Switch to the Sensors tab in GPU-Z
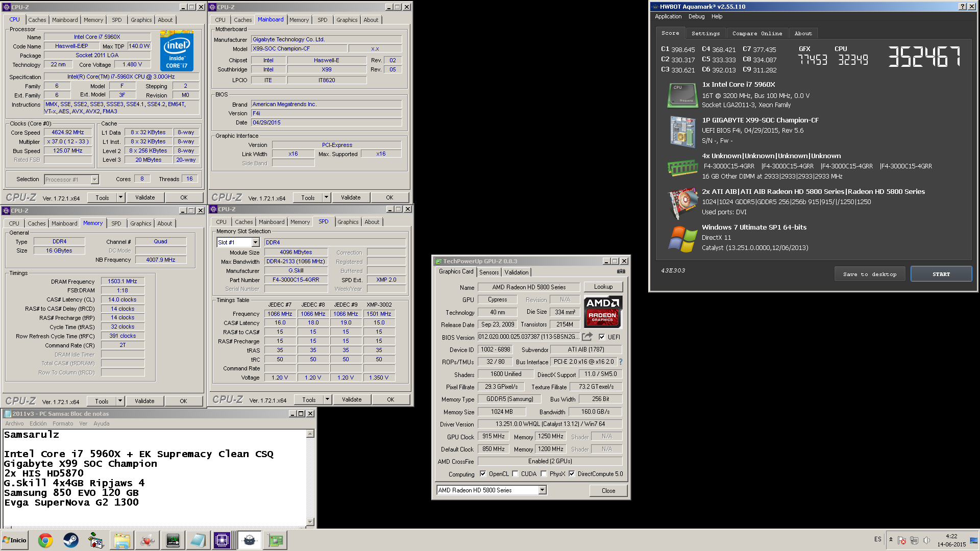The image size is (980, 551). pos(489,272)
